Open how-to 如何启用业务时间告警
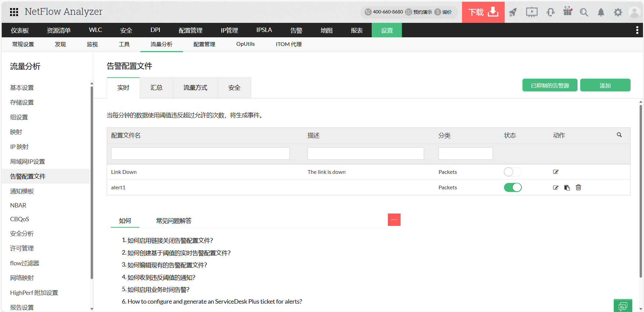The height and width of the screenshot is (312, 644). pyautogui.click(x=158, y=289)
